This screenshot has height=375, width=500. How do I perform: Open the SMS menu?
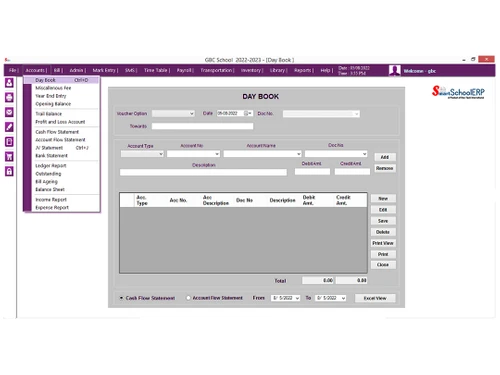coord(131,70)
